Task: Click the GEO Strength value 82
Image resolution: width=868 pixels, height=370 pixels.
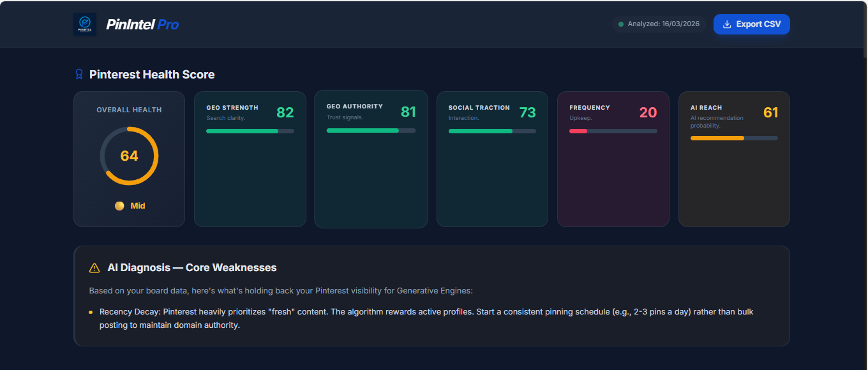Action: click(285, 113)
